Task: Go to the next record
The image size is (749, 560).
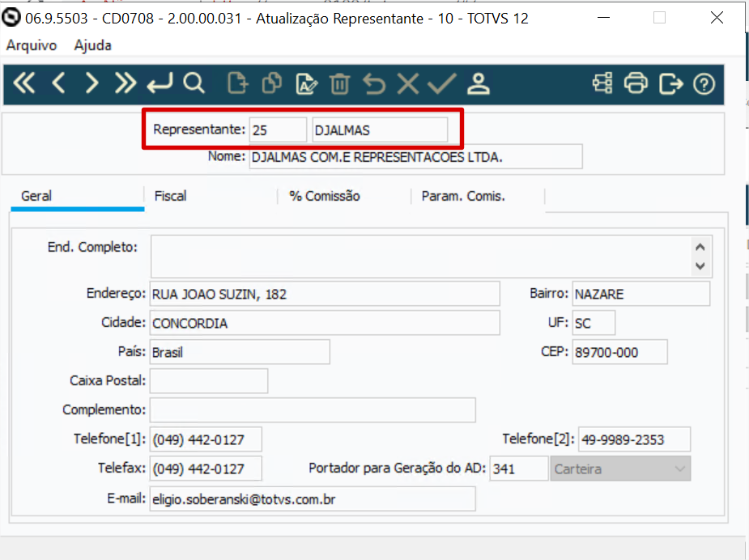Action: (x=91, y=83)
